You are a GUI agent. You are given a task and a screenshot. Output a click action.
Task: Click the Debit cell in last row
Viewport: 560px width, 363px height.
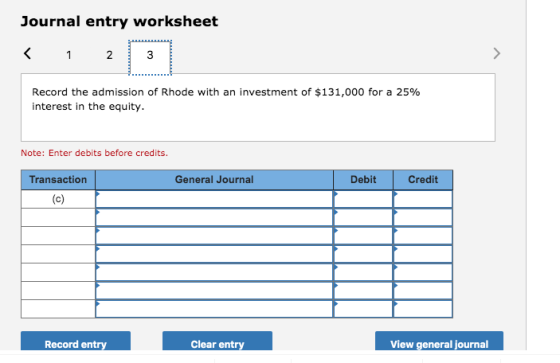coord(363,309)
